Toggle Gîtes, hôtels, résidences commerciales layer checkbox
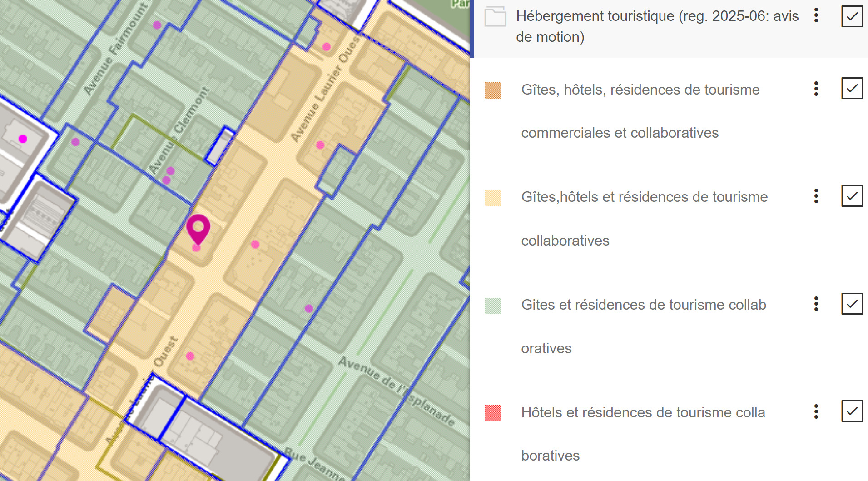The width and height of the screenshot is (868, 481). (852, 88)
